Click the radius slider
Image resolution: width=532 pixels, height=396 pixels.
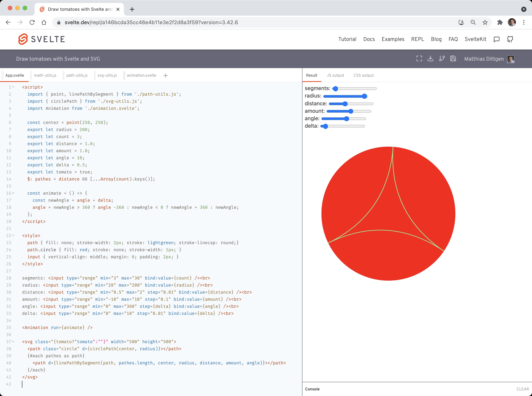345,96
